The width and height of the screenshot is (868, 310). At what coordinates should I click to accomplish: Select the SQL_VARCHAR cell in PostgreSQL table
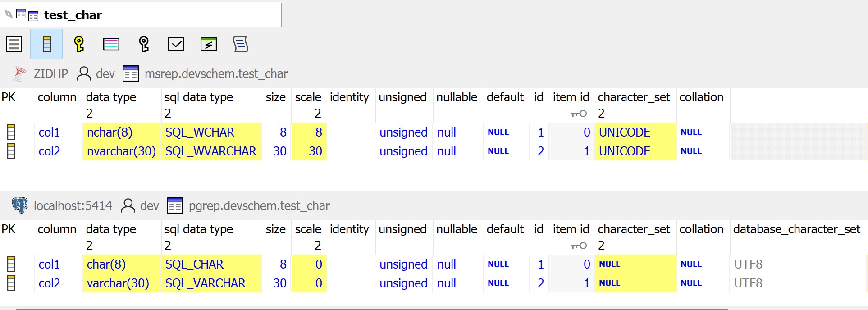(x=205, y=283)
